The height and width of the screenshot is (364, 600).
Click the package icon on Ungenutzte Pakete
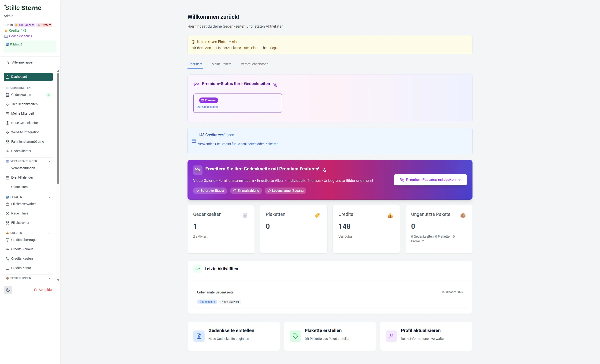(463, 215)
